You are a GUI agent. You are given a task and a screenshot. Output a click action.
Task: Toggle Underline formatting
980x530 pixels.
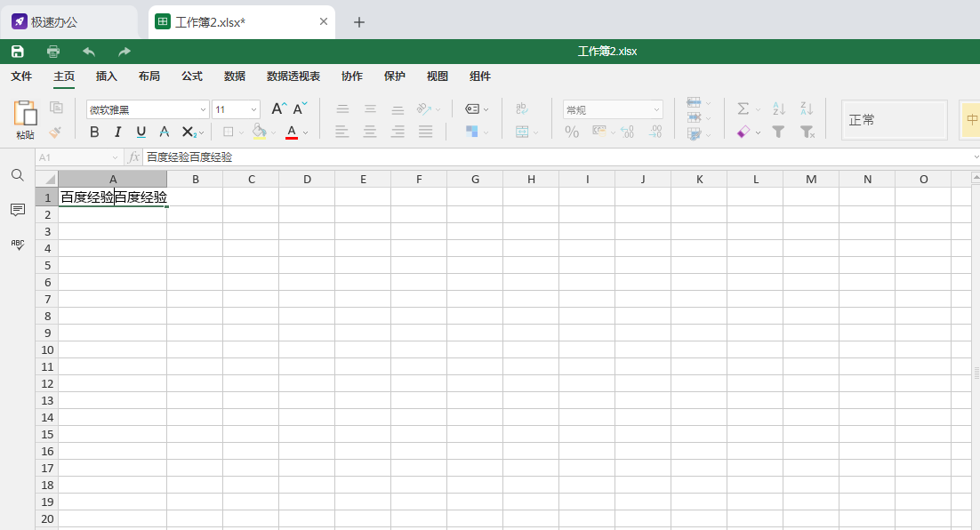(x=141, y=132)
